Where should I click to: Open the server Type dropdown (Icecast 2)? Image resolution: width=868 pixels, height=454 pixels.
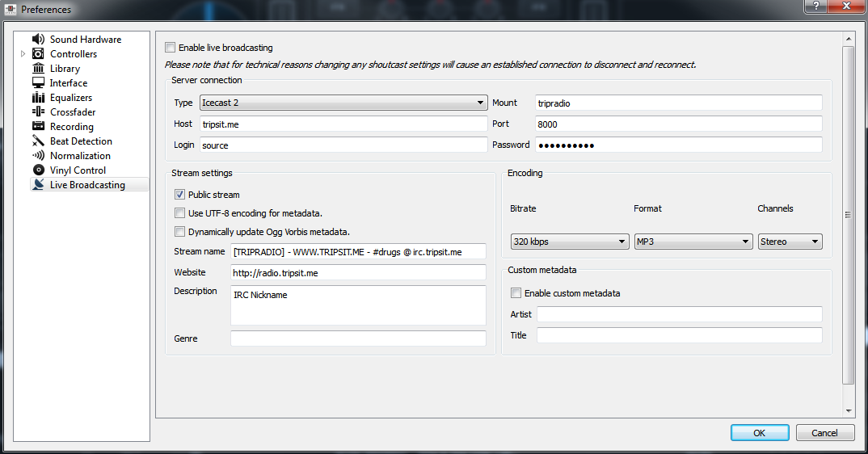click(x=343, y=103)
